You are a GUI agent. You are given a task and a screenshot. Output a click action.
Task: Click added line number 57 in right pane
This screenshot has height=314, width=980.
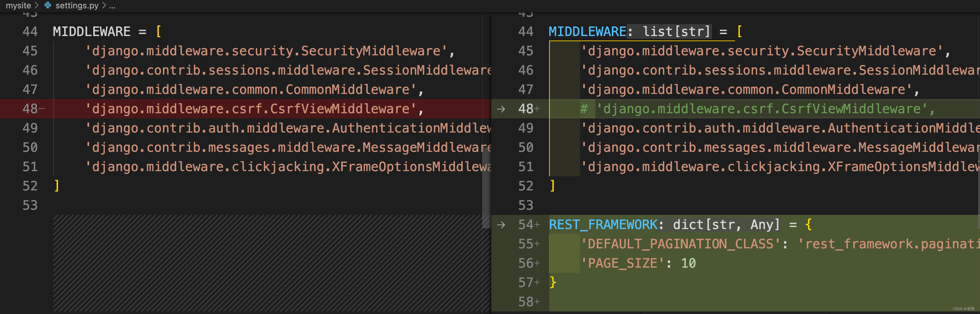(x=526, y=282)
